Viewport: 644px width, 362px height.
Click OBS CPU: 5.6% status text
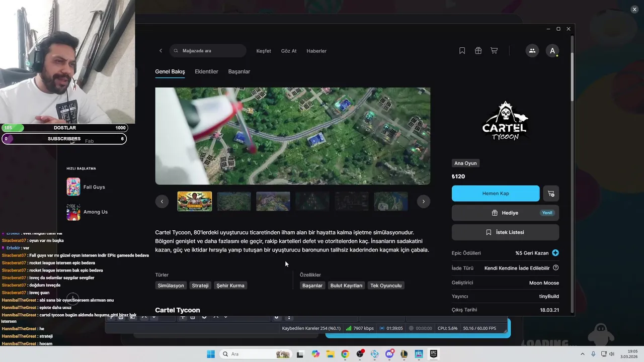coord(448,328)
